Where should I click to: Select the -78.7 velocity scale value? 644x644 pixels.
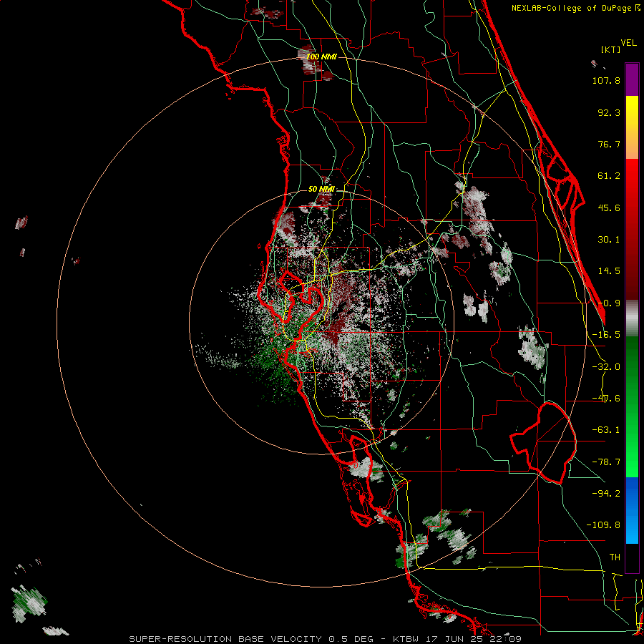(606, 462)
